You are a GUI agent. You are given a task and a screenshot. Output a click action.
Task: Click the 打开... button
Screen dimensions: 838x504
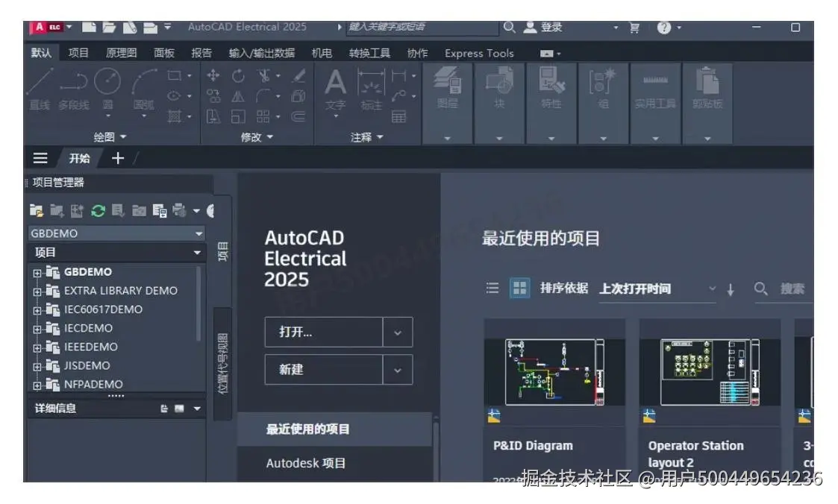pos(324,333)
